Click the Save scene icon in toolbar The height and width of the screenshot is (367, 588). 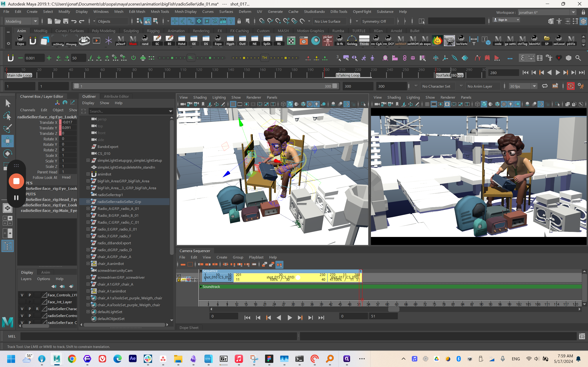(66, 21)
